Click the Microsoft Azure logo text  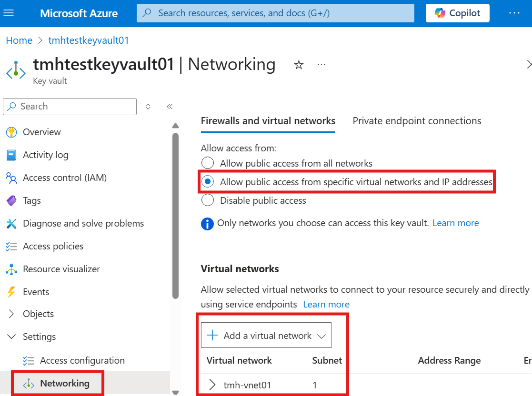pos(79,13)
